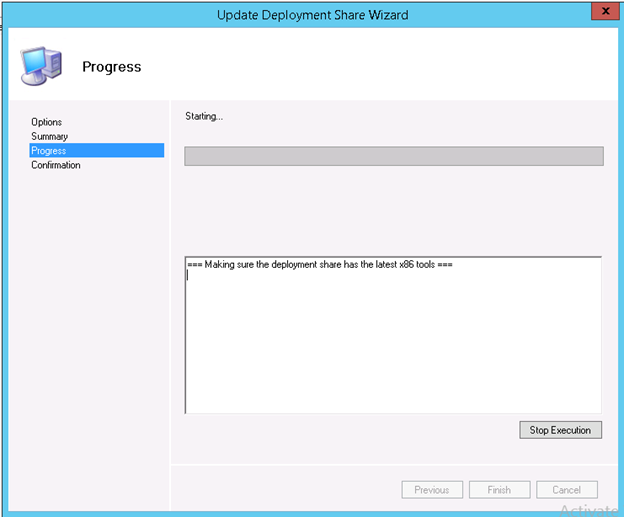
Task: Click blank header area right of Progress title
Action: [x=400, y=67]
